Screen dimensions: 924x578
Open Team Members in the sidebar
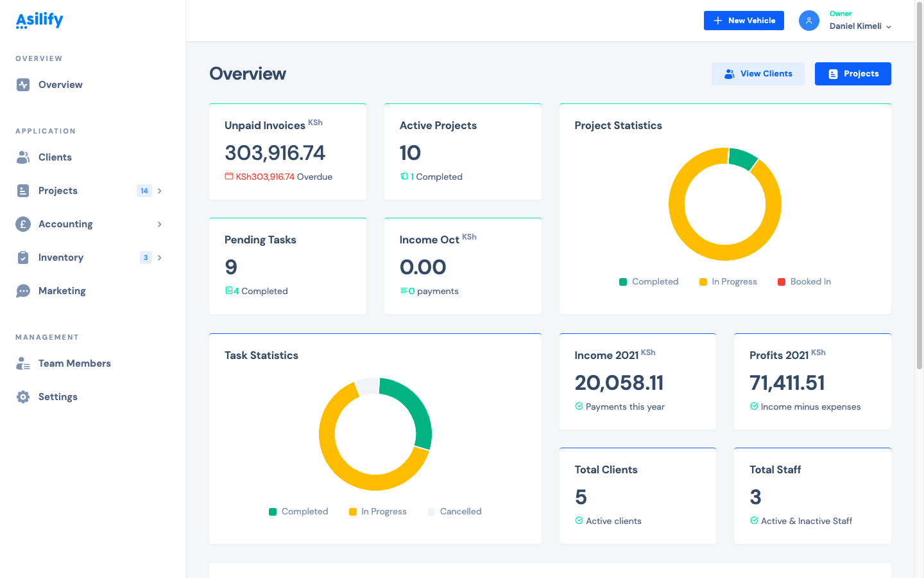tap(74, 363)
